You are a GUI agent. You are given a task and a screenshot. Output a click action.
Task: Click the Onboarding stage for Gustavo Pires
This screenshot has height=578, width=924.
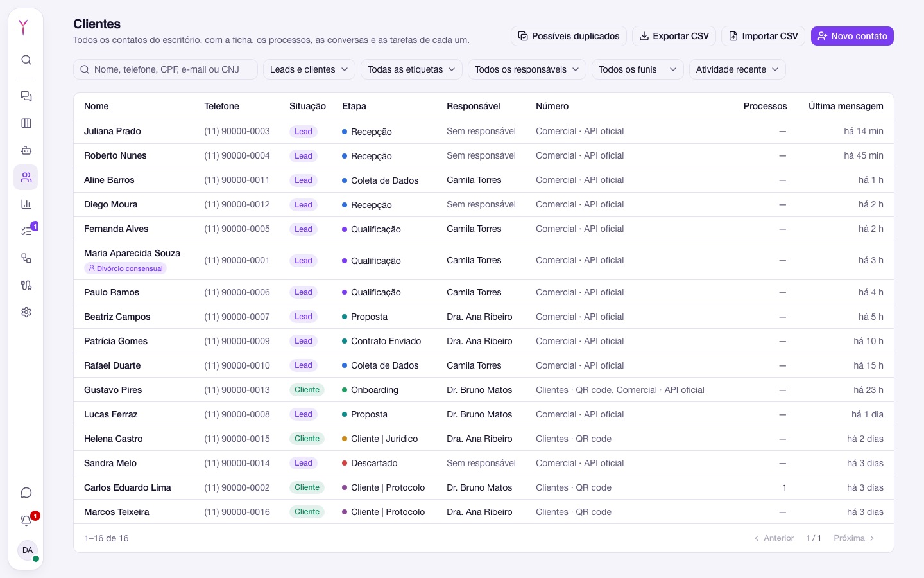370,390
